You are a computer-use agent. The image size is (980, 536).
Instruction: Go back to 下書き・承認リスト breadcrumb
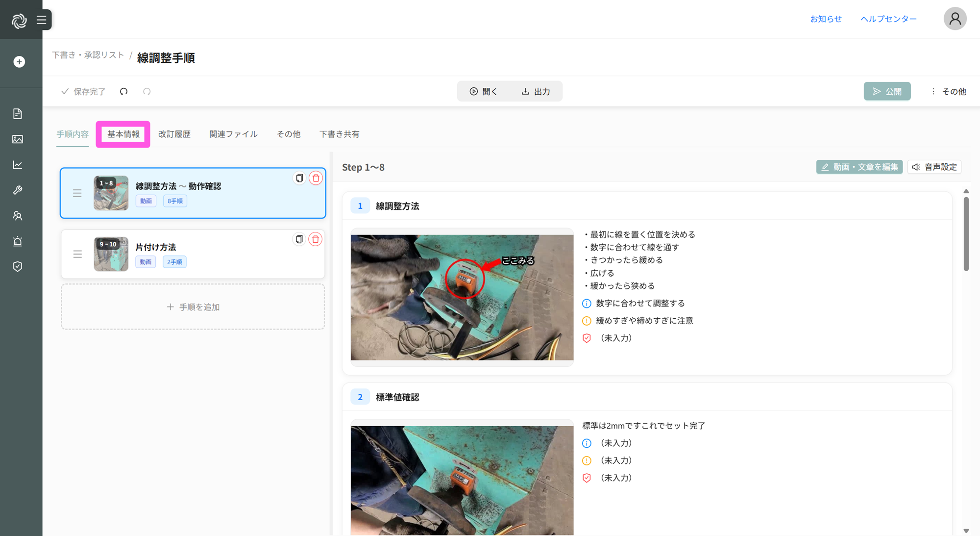tap(88, 55)
